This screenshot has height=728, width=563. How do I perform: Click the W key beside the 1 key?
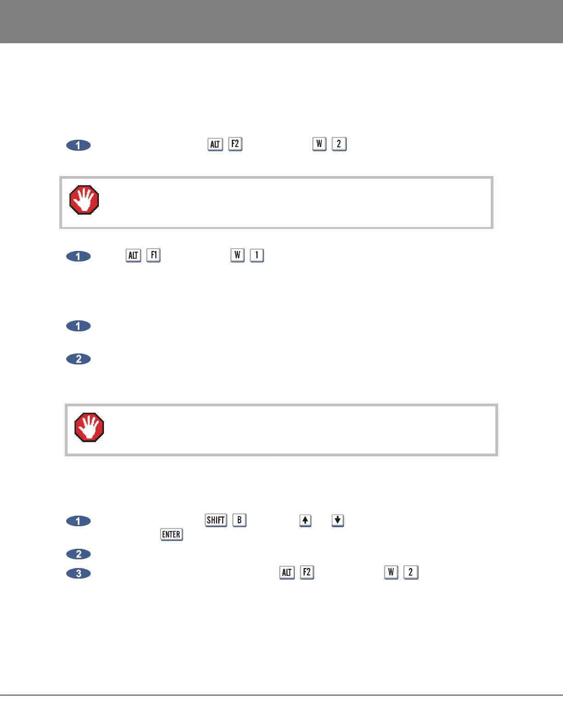point(237,255)
